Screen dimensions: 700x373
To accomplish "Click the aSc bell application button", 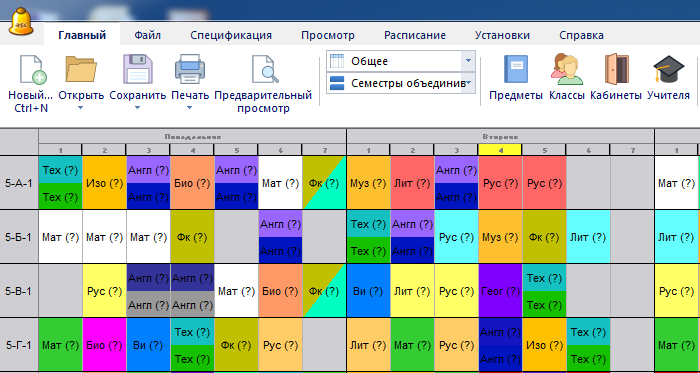I will [21, 22].
